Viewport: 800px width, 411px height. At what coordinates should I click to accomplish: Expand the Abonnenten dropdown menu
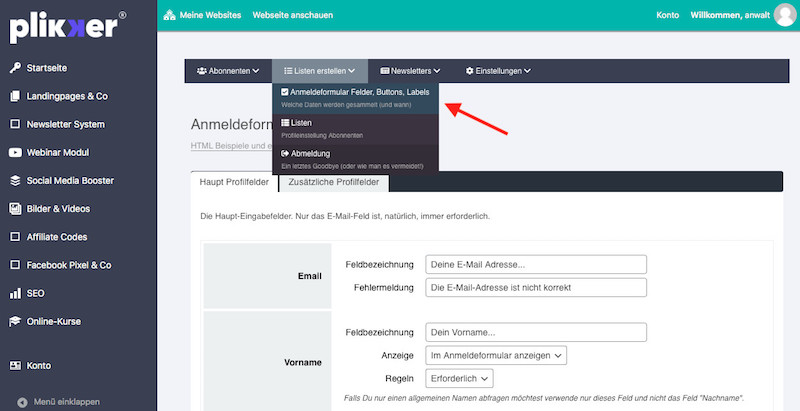(228, 71)
